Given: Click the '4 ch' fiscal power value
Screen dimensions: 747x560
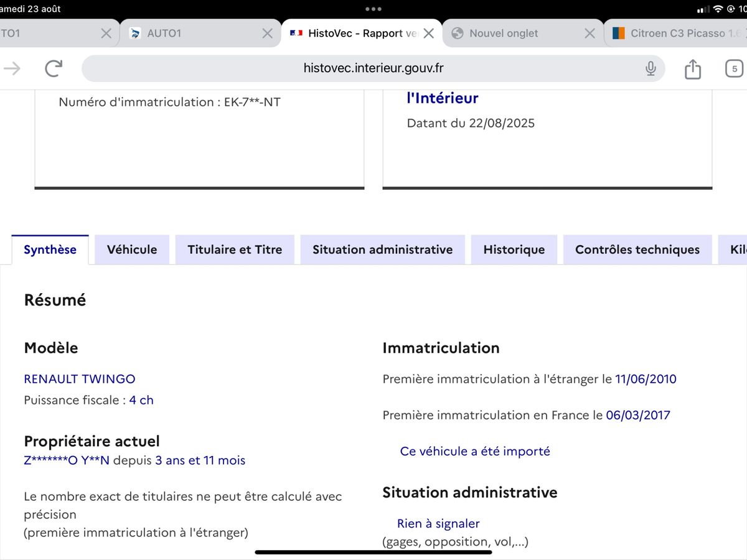Looking at the screenshot, I should pyautogui.click(x=141, y=400).
